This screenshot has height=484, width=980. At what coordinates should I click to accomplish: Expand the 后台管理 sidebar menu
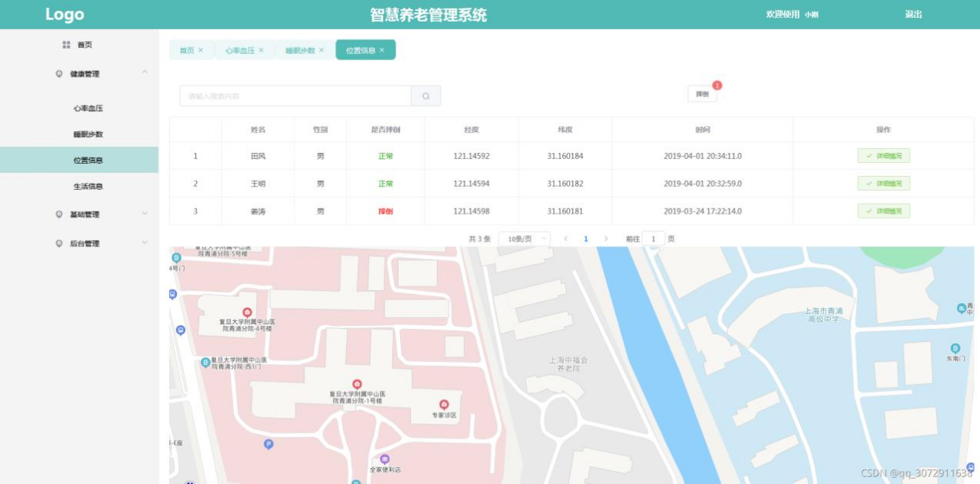click(144, 243)
